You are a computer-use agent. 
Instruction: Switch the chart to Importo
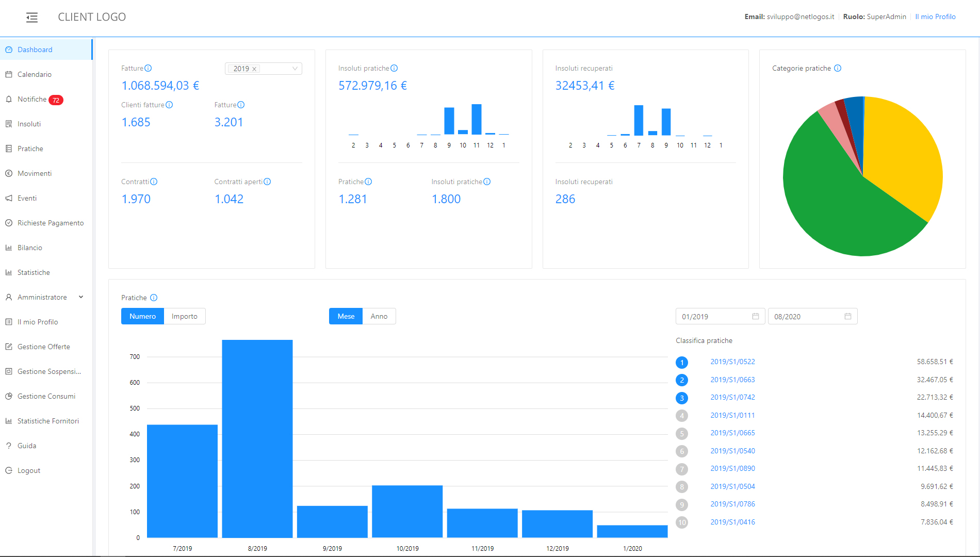184,316
